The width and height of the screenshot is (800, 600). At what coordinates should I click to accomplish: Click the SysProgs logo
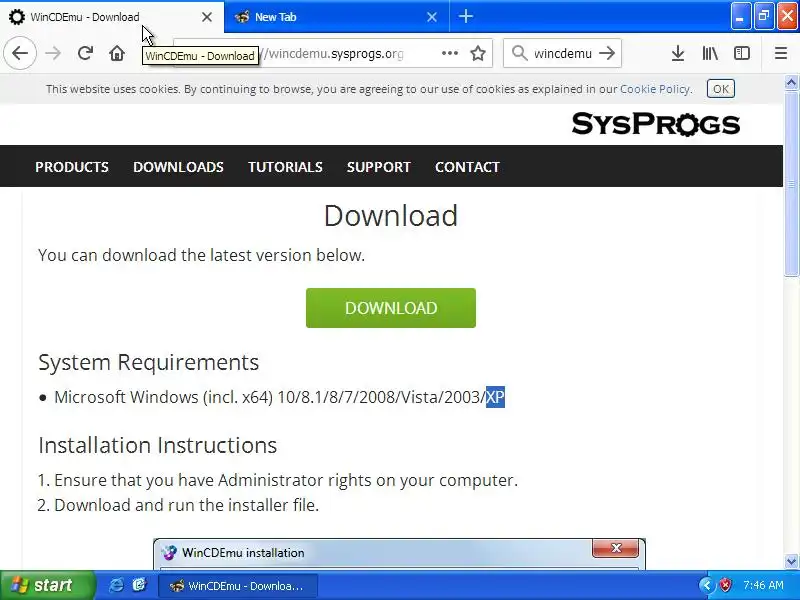[656, 124]
